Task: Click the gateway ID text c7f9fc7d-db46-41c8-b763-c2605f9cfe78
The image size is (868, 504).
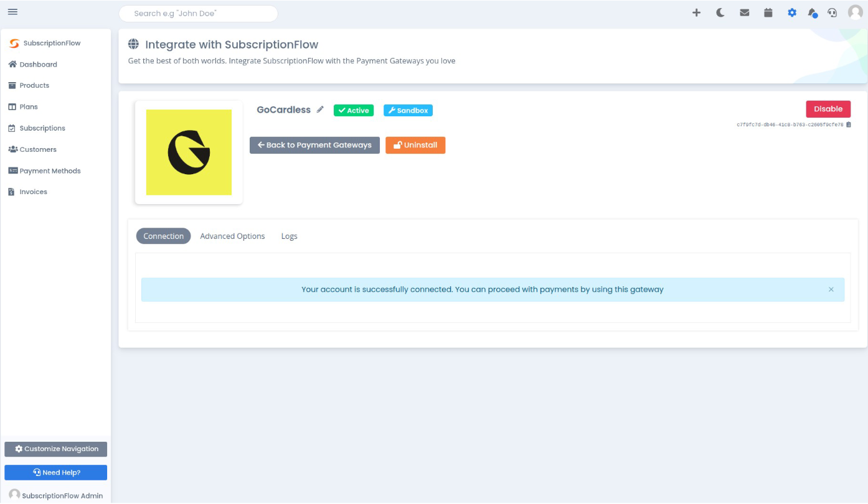Action: (x=790, y=125)
